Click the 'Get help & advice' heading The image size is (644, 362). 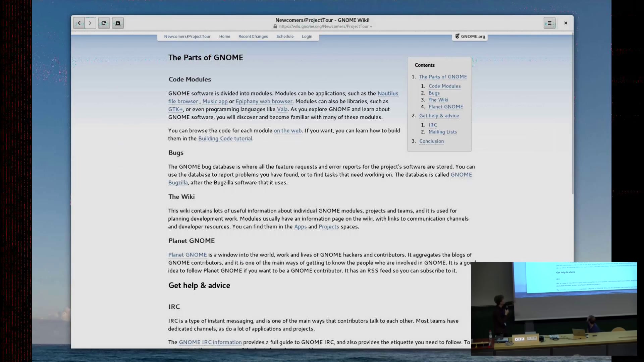(x=199, y=286)
